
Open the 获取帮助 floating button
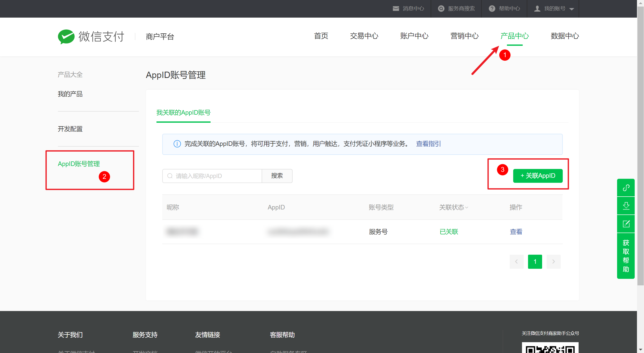[x=626, y=256]
